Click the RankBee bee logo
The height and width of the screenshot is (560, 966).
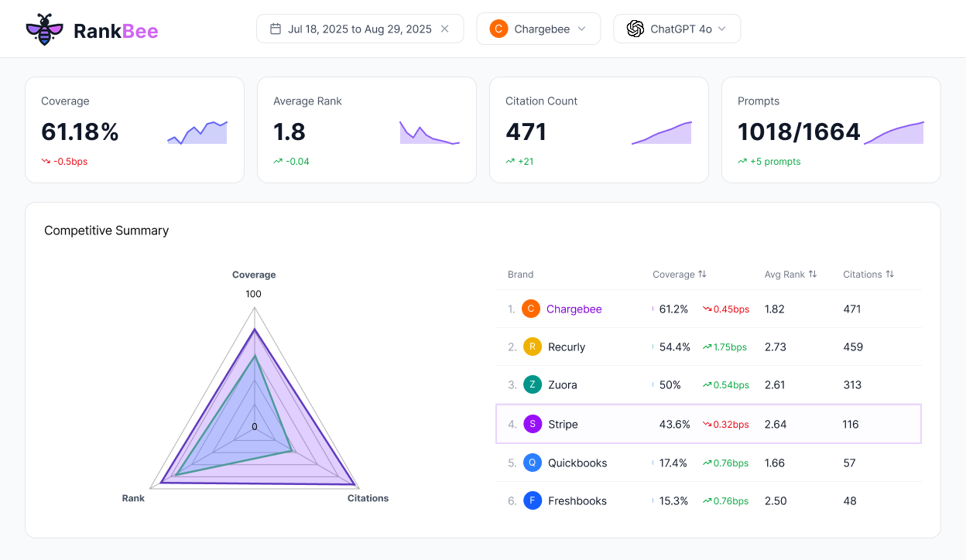[44, 28]
